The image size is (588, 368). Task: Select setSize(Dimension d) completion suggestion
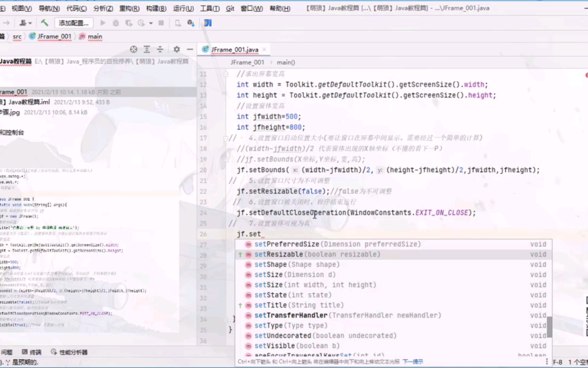[393, 275]
